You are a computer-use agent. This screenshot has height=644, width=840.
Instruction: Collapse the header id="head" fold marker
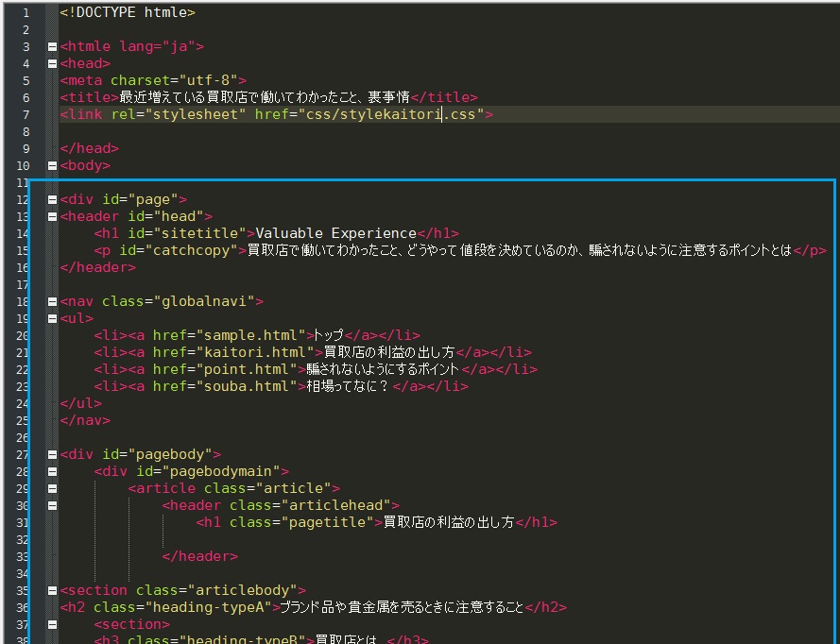52,216
